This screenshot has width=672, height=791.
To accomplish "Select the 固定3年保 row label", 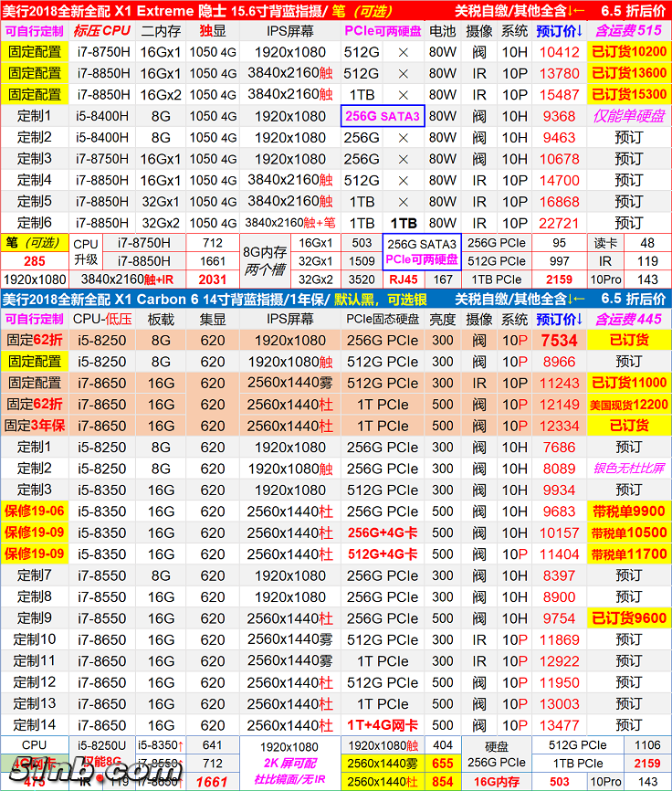I will [x=35, y=426].
